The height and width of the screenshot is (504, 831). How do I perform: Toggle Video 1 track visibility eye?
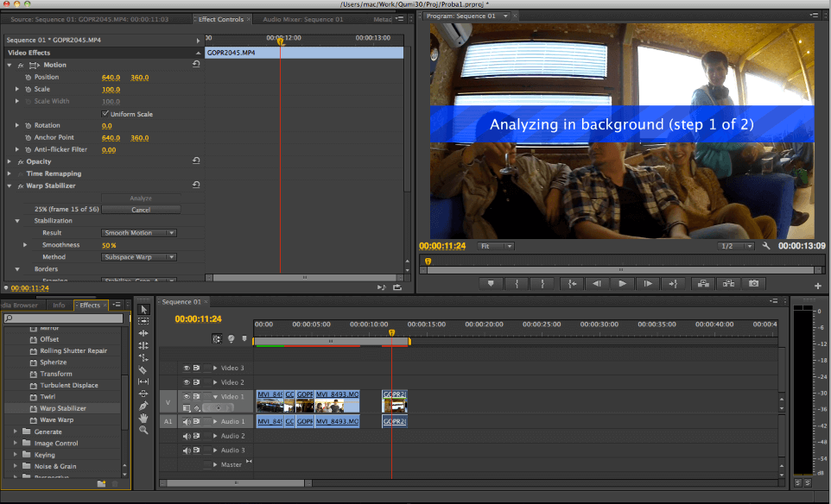(187, 396)
